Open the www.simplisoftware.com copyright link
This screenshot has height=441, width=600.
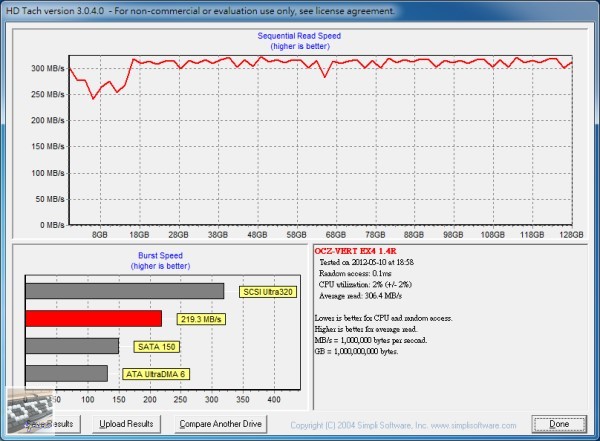[473, 425]
